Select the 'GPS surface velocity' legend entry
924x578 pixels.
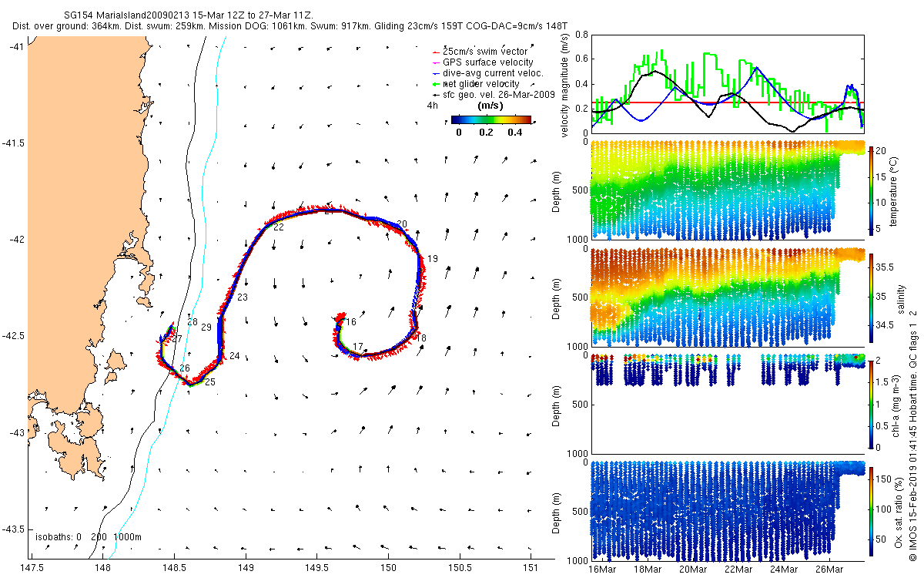[482, 62]
